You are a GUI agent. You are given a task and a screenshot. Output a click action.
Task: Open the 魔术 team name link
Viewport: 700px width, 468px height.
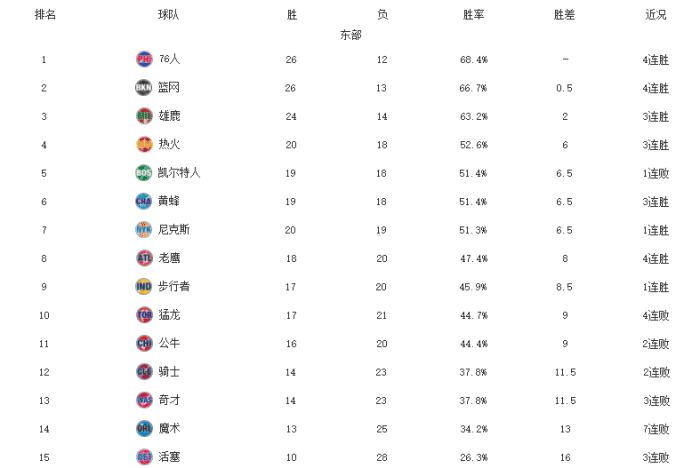click(169, 428)
